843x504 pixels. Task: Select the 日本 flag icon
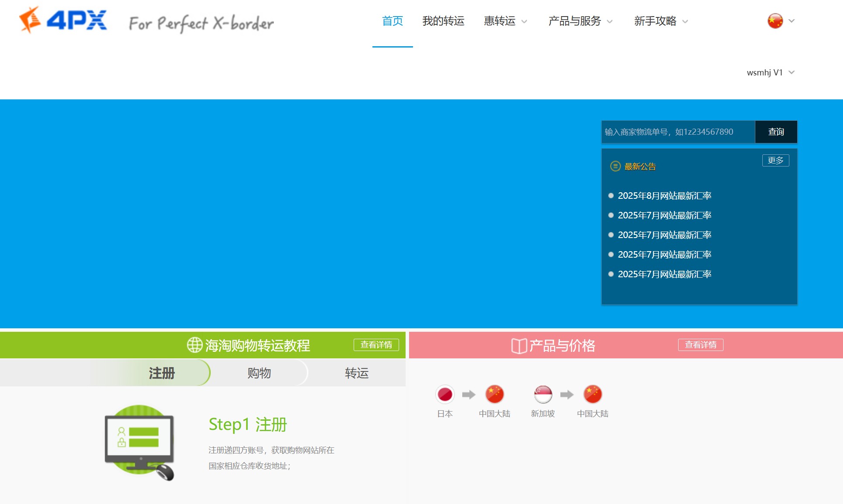click(x=445, y=395)
